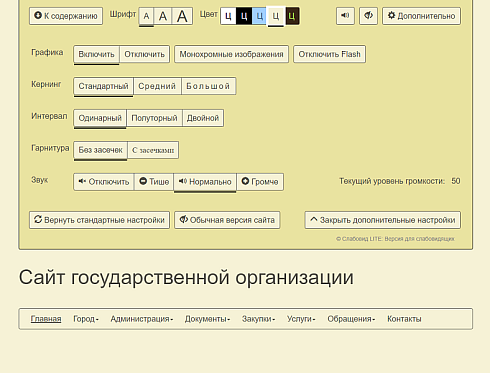Click the speaker sound icon button
The height and width of the screenshot is (373, 490).
tap(345, 16)
